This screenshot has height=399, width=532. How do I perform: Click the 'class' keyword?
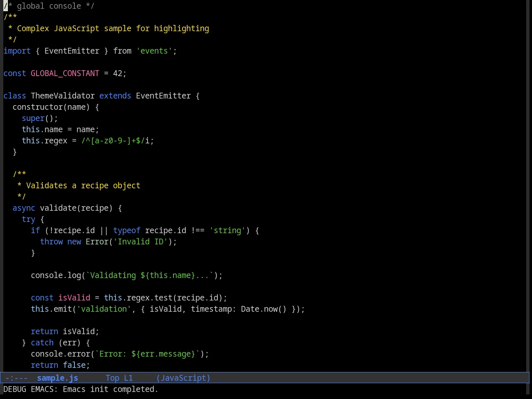15,96
